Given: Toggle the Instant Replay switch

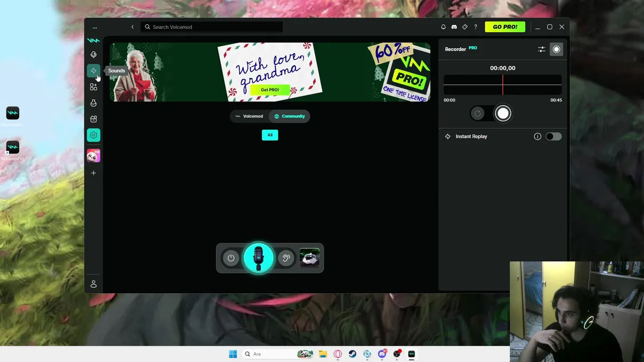Looking at the screenshot, I should click(553, 137).
